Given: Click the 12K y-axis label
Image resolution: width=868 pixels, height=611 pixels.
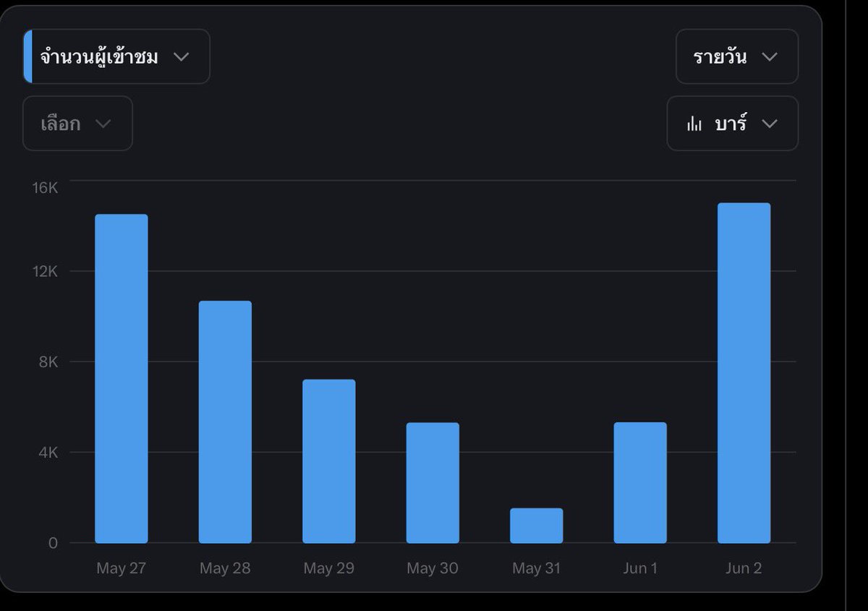Looking at the screenshot, I should coord(45,271).
